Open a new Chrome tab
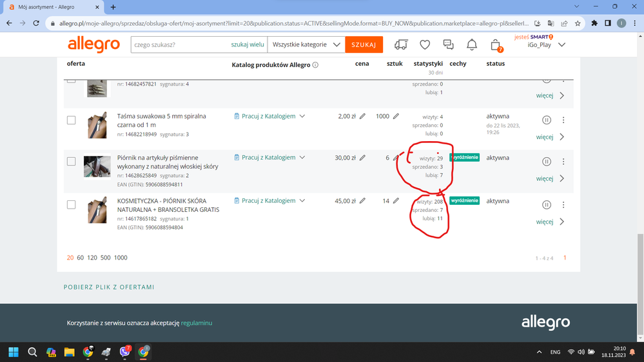 pyautogui.click(x=113, y=7)
